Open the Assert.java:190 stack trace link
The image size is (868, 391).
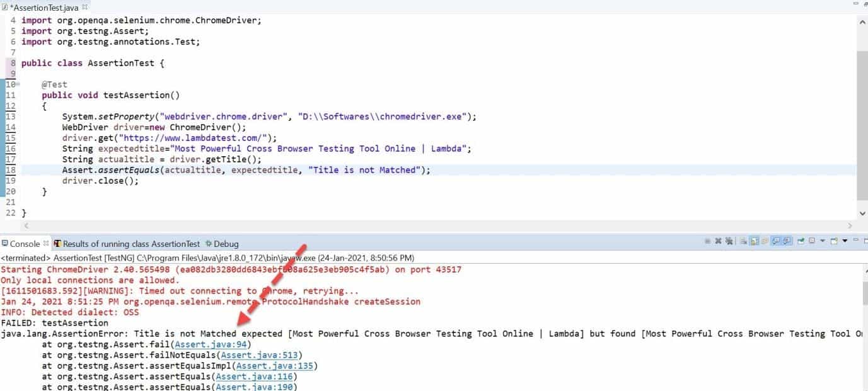pyautogui.click(x=255, y=387)
